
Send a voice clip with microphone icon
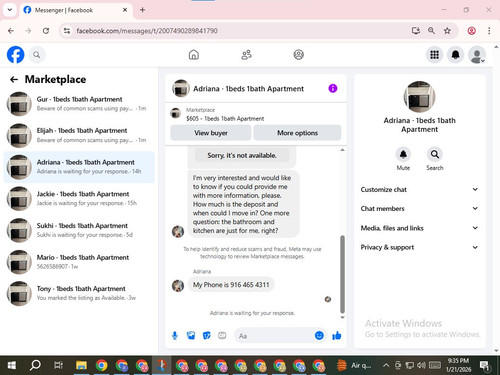(175, 336)
